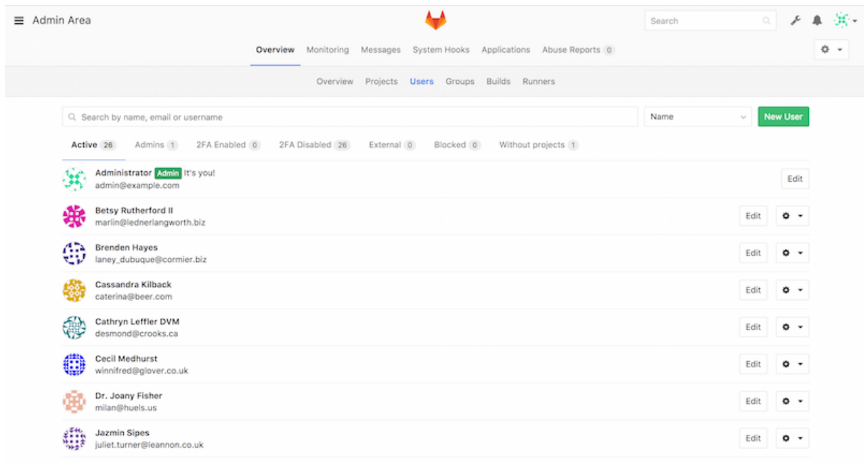Viewport: 868px width, 463px height.
Task: Edit Cassandra Kilback
Action: (753, 290)
